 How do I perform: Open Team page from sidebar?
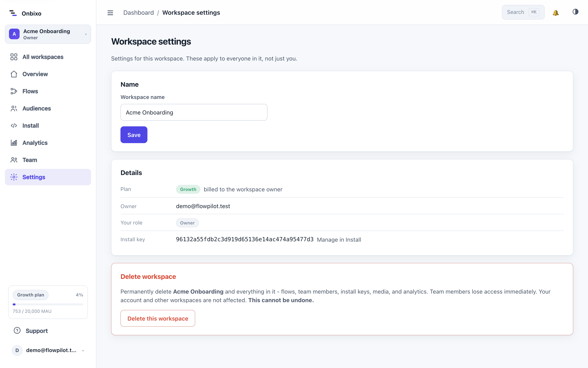pyautogui.click(x=48, y=160)
